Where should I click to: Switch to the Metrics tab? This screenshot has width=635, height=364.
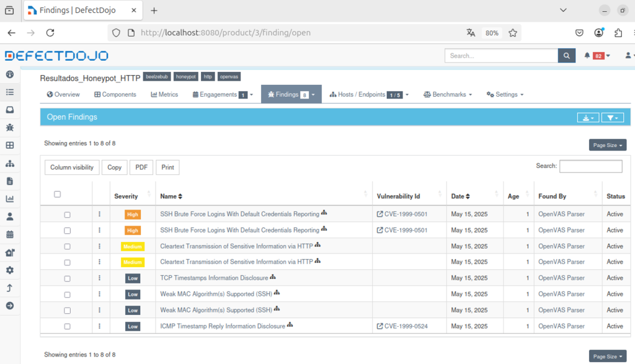tap(164, 95)
